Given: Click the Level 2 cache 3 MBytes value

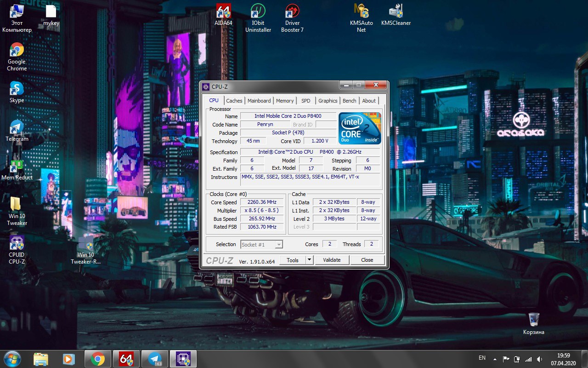Looking at the screenshot, I should click(334, 218).
